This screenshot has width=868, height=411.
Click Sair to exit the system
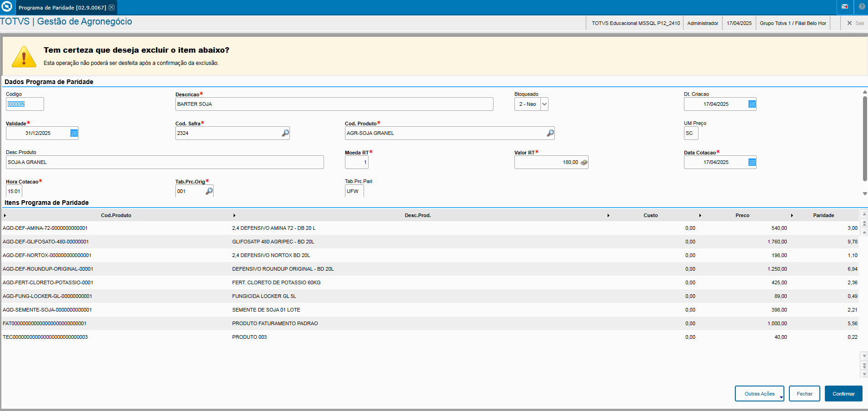tap(856, 23)
